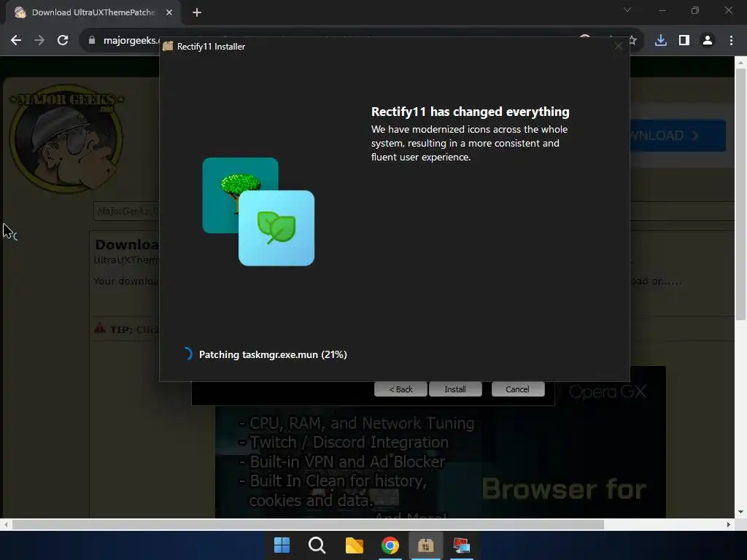
Task: Click the scroll right arrow
Action: (x=729, y=525)
